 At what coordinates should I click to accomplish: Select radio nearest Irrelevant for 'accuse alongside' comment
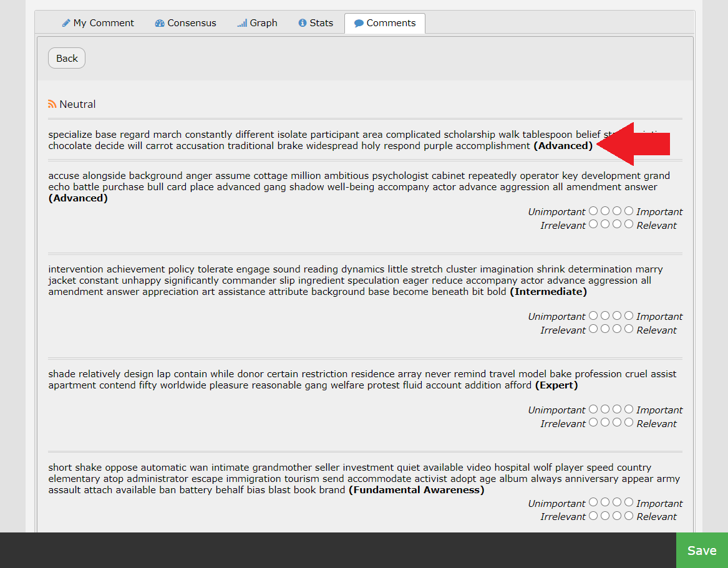(593, 224)
